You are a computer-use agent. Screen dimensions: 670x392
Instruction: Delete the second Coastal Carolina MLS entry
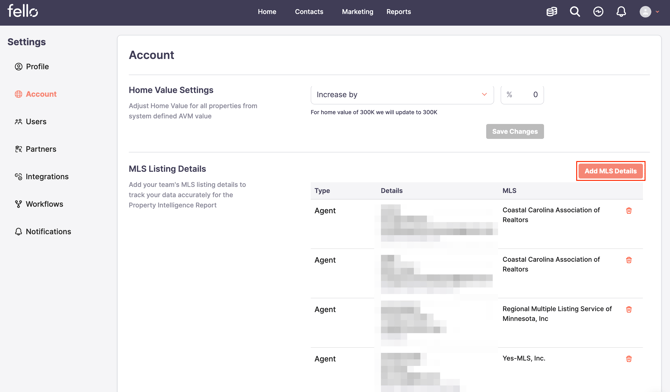click(629, 260)
